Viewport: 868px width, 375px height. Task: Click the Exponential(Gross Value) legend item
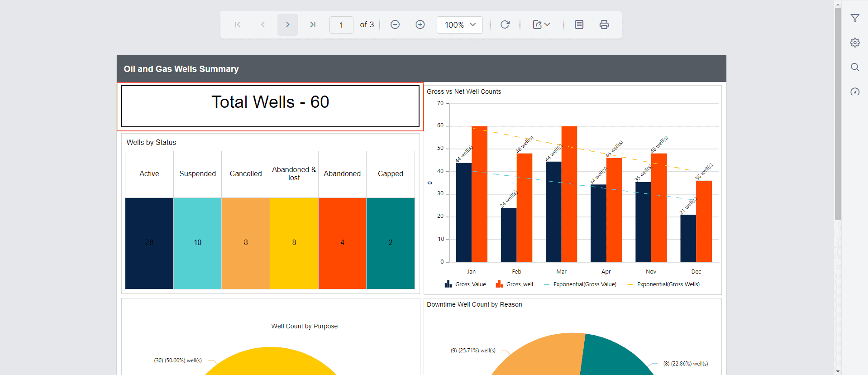[580, 284]
